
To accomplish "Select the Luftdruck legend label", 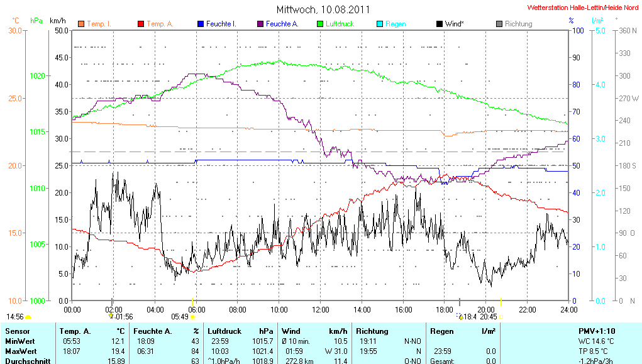I will click(x=339, y=24).
